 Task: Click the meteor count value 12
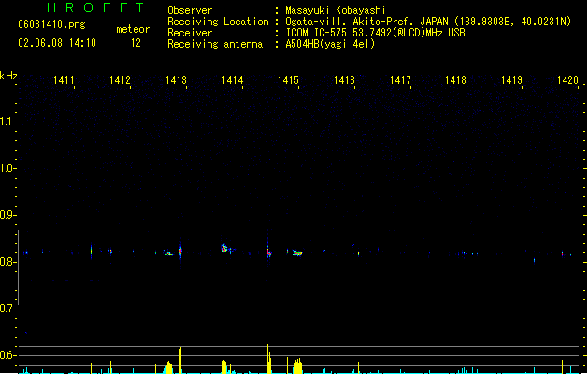136,43
